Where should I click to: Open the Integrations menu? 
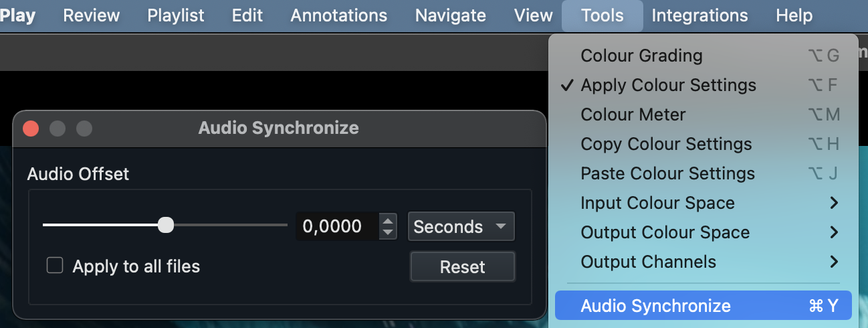[x=699, y=15]
